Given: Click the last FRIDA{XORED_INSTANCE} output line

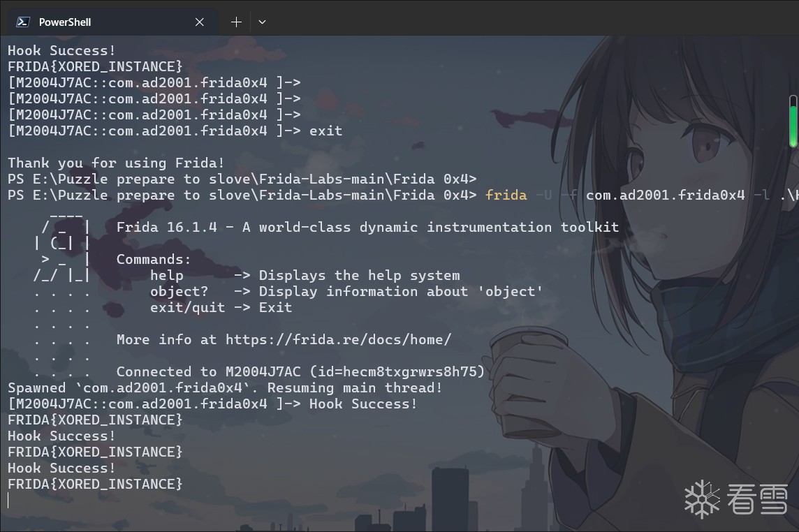Looking at the screenshot, I should click(x=95, y=484).
